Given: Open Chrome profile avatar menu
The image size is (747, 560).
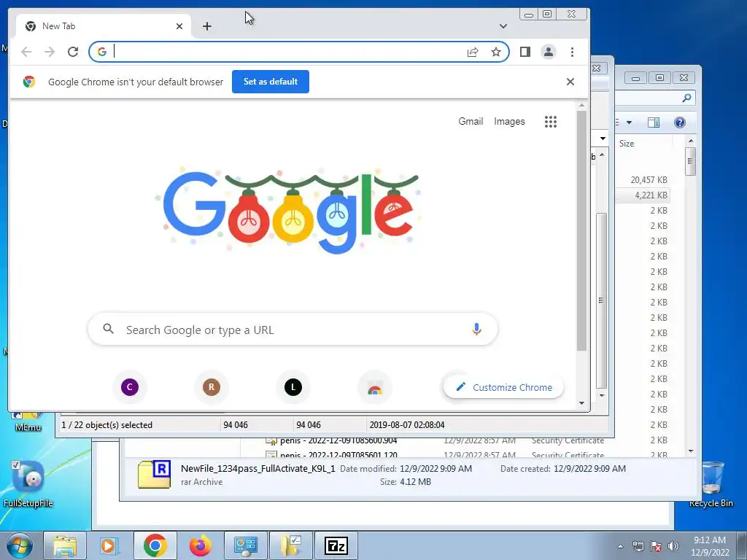Looking at the screenshot, I should 549,52.
